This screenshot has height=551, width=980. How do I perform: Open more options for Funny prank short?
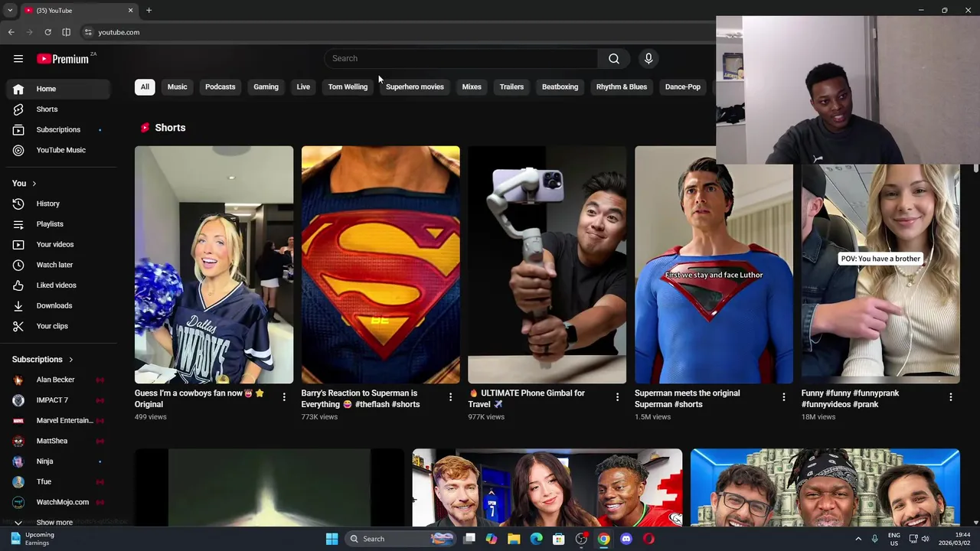[x=950, y=397]
